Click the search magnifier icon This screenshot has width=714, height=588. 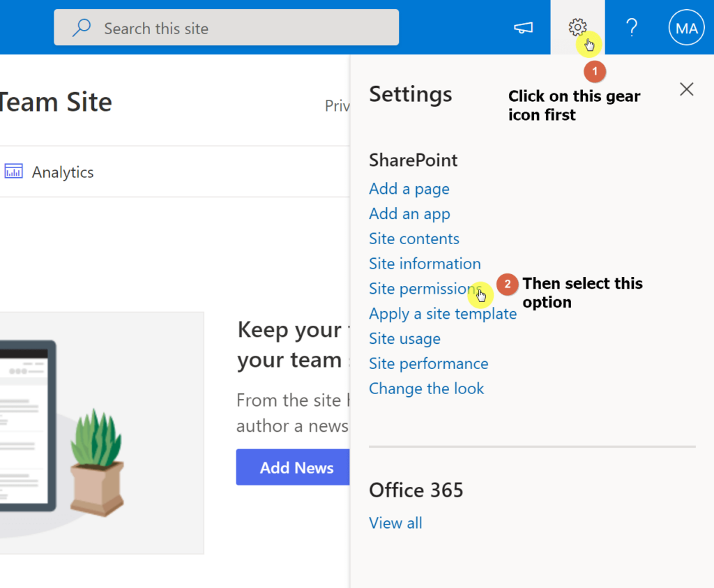tap(82, 27)
